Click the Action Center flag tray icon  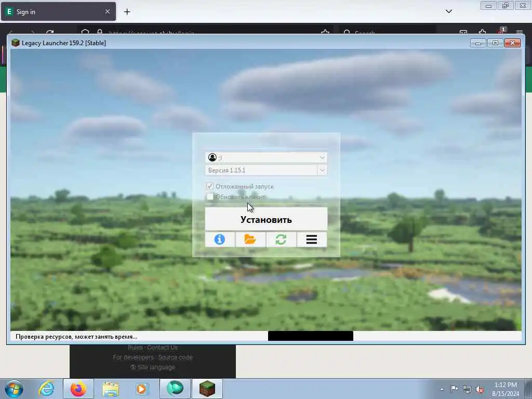(x=454, y=389)
